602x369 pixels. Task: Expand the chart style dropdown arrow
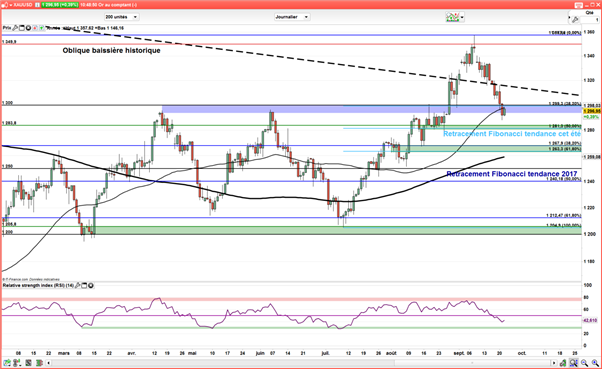[462, 17]
